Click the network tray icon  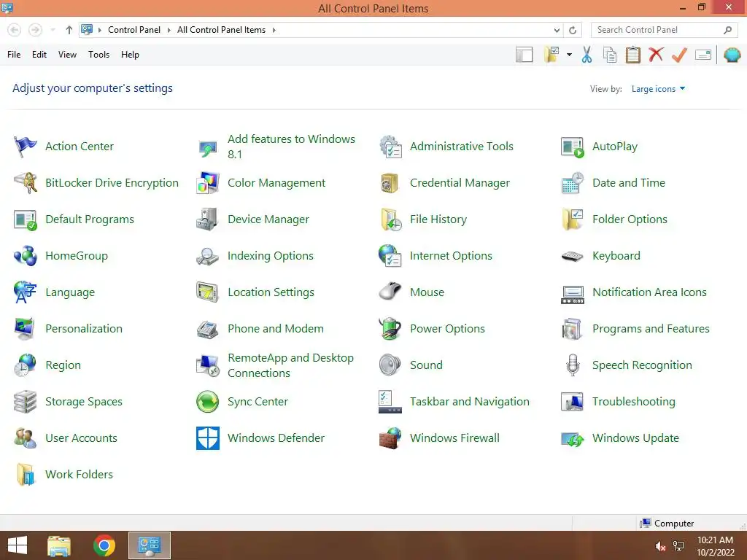678,546
